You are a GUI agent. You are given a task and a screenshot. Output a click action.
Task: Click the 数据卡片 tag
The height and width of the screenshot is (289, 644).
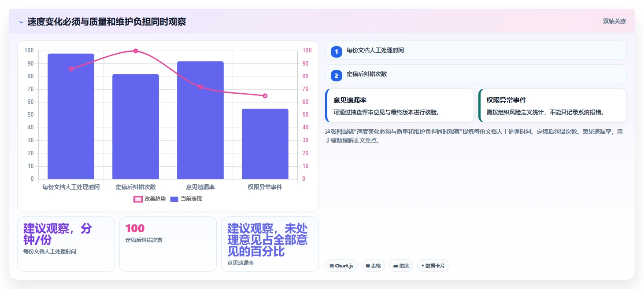[x=433, y=266]
